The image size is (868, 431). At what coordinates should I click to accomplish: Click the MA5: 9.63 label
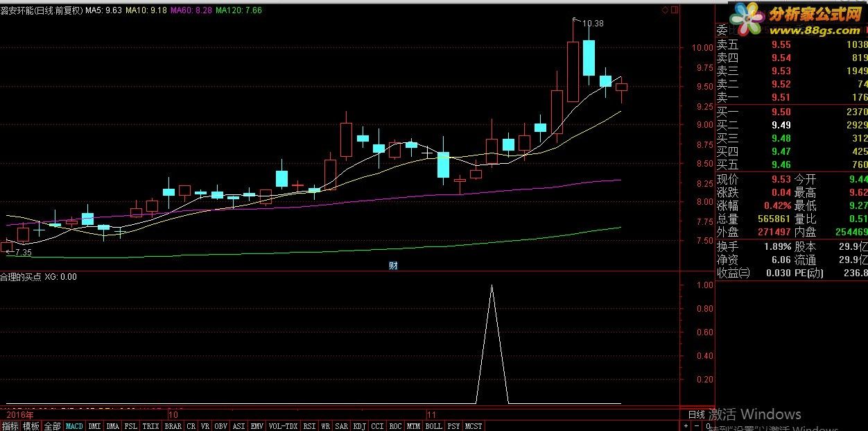pos(104,10)
